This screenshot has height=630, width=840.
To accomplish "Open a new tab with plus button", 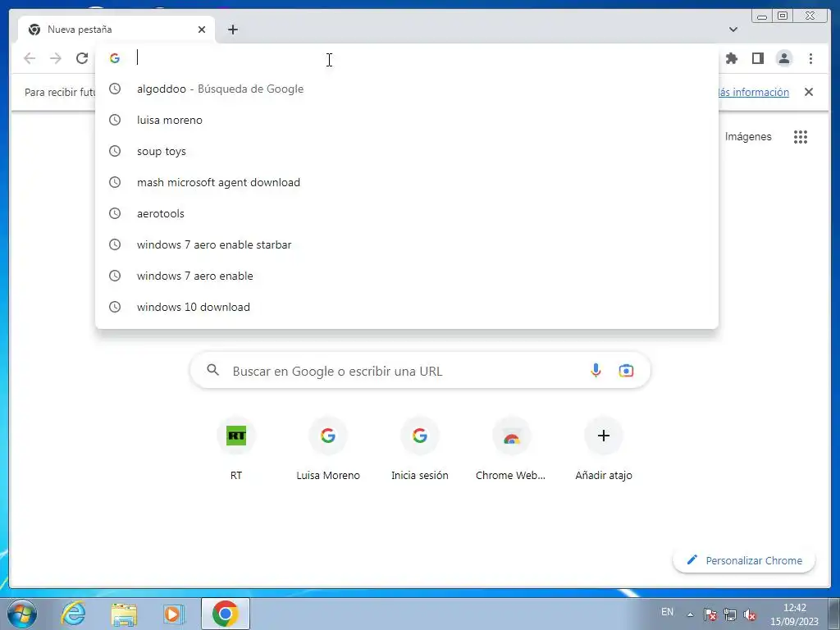I will [232, 30].
